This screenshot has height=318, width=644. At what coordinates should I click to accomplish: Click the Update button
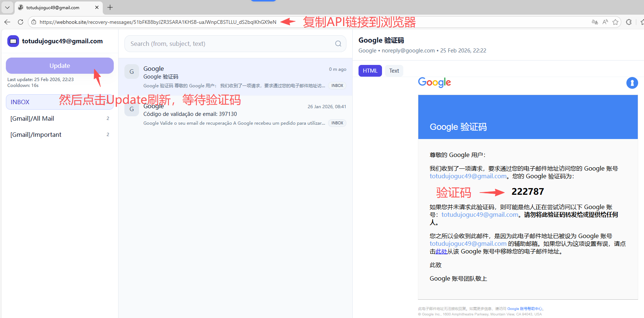60,66
